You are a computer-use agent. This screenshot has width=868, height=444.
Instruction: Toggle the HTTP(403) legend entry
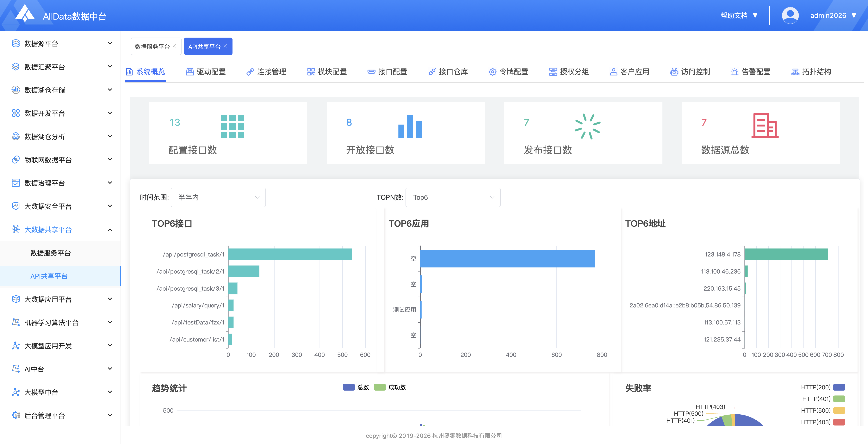click(823, 422)
